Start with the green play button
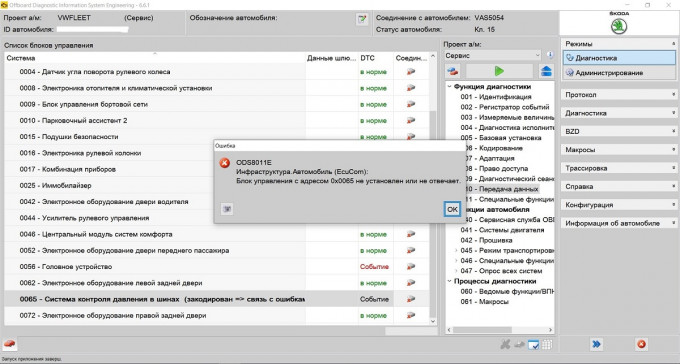The image size is (680, 364). click(499, 71)
